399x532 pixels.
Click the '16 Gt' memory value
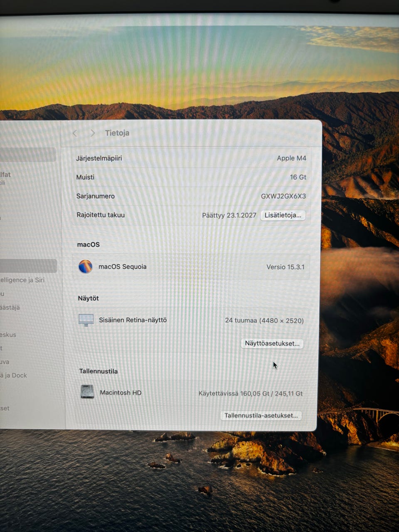[298, 177]
